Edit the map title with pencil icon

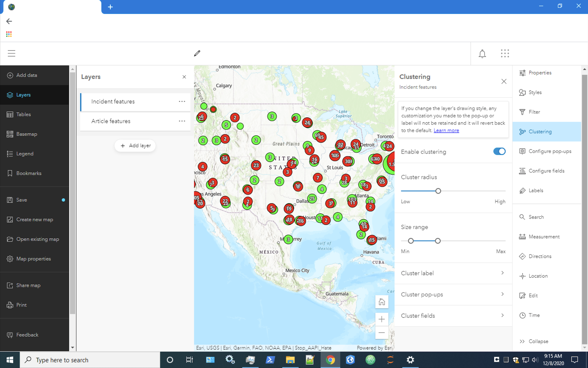pos(197,53)
